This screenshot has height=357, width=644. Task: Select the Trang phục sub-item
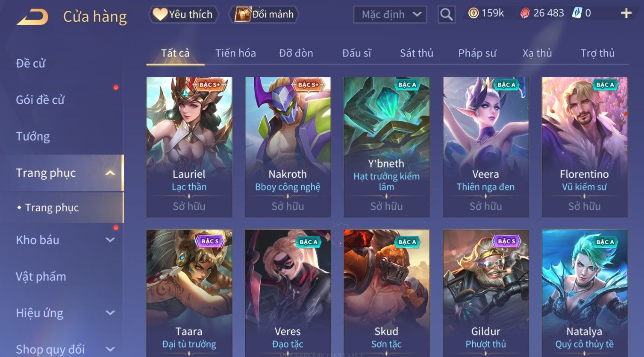[52, 208]
